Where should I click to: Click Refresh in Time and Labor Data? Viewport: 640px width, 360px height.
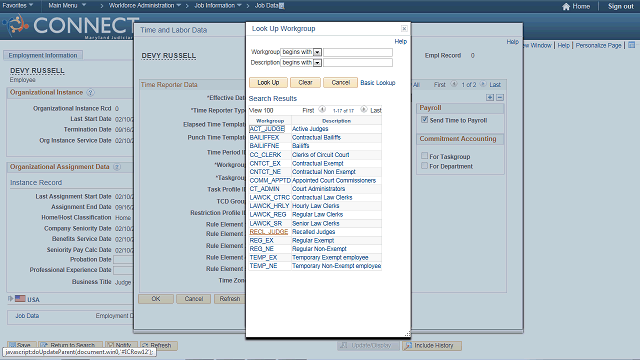click(229, 299)
